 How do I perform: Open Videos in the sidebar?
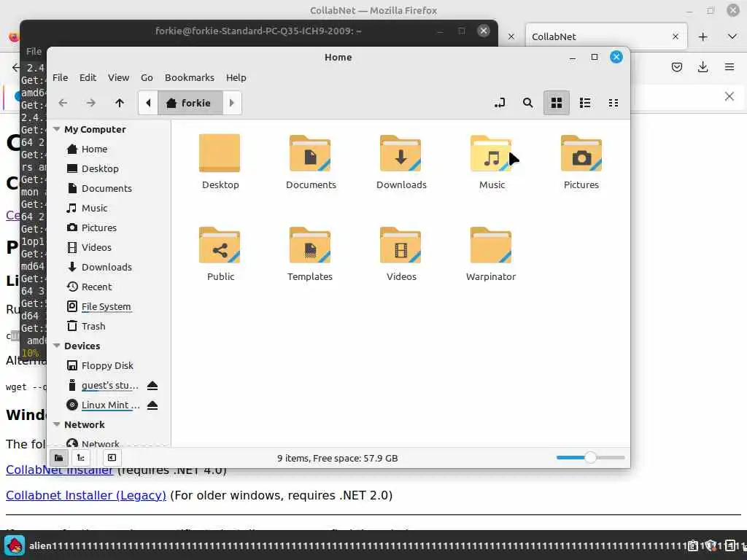(x=96, y=247)
